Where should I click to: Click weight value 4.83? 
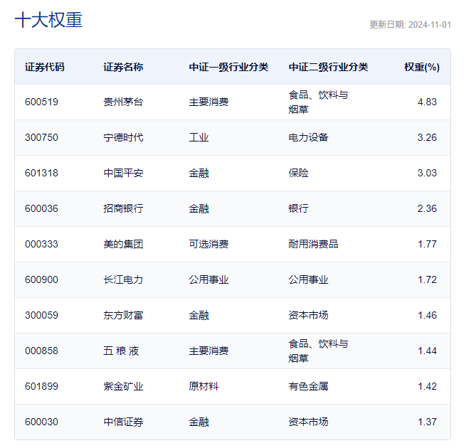click(x=427, y=102)
